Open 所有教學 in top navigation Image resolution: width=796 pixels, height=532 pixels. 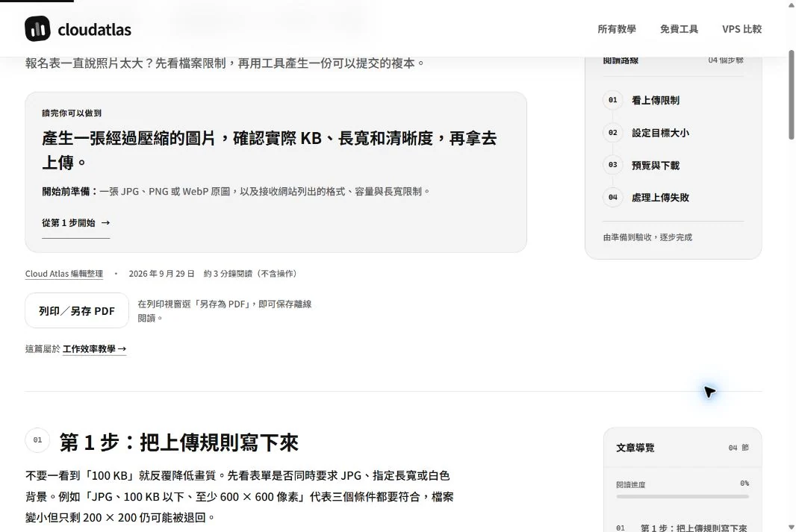tap(617, 29)
